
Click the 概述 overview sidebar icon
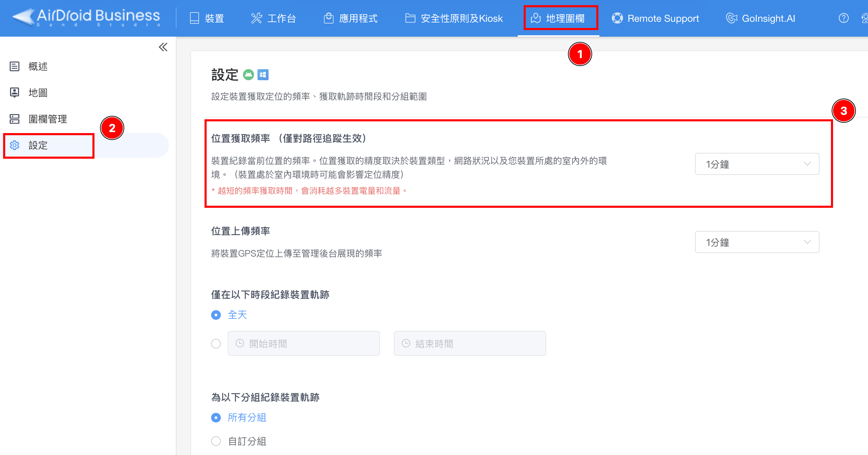click(15, 66)
